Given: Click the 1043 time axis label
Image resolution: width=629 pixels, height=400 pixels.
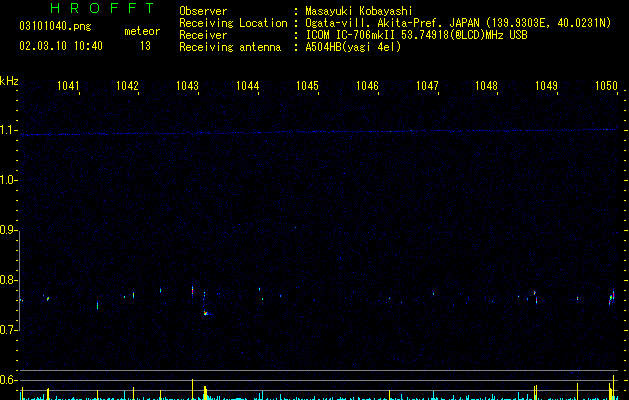Looking at the screenshot, I should click(x=187, y=86).
